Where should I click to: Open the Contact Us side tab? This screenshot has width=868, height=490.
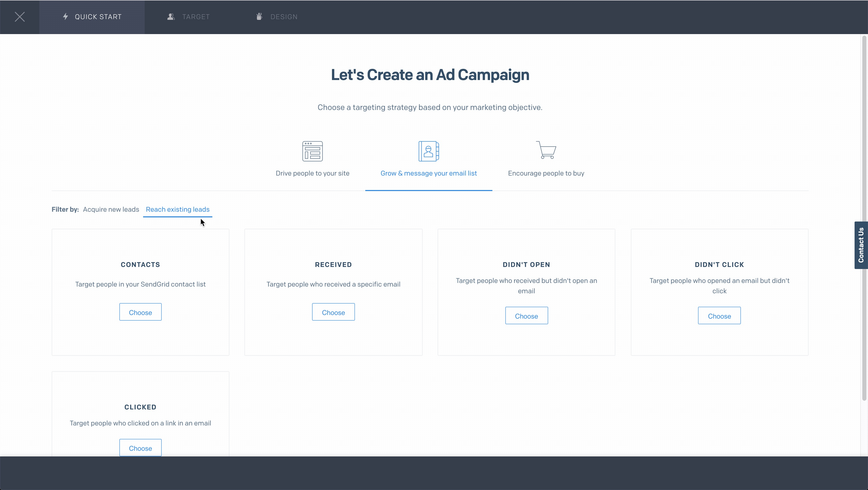861,245
